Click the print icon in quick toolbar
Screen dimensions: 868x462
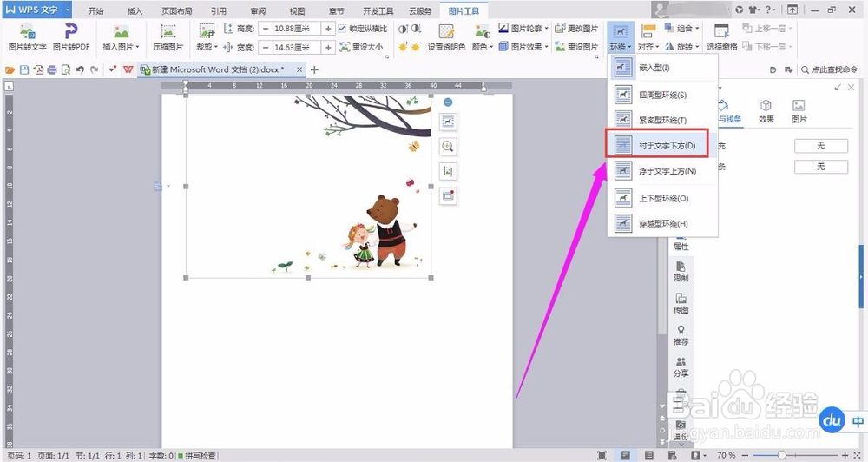[x=52, y=69]
